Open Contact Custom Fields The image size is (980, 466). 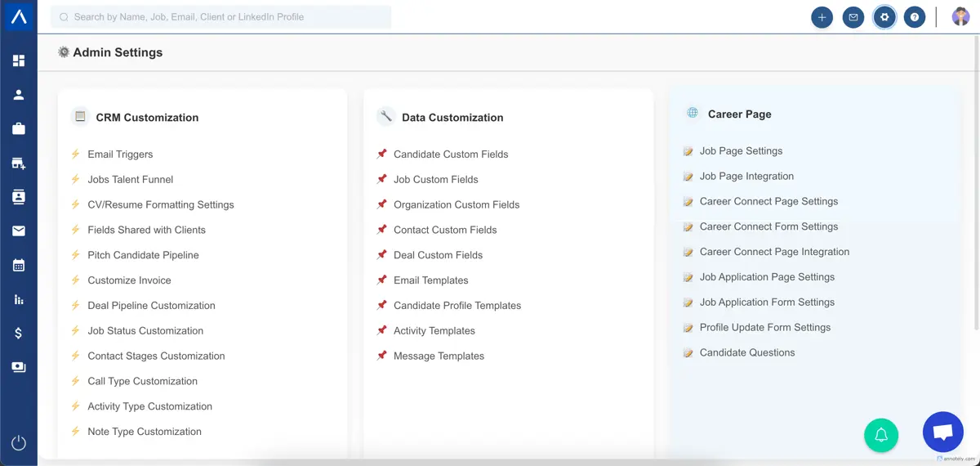point(445,231)
